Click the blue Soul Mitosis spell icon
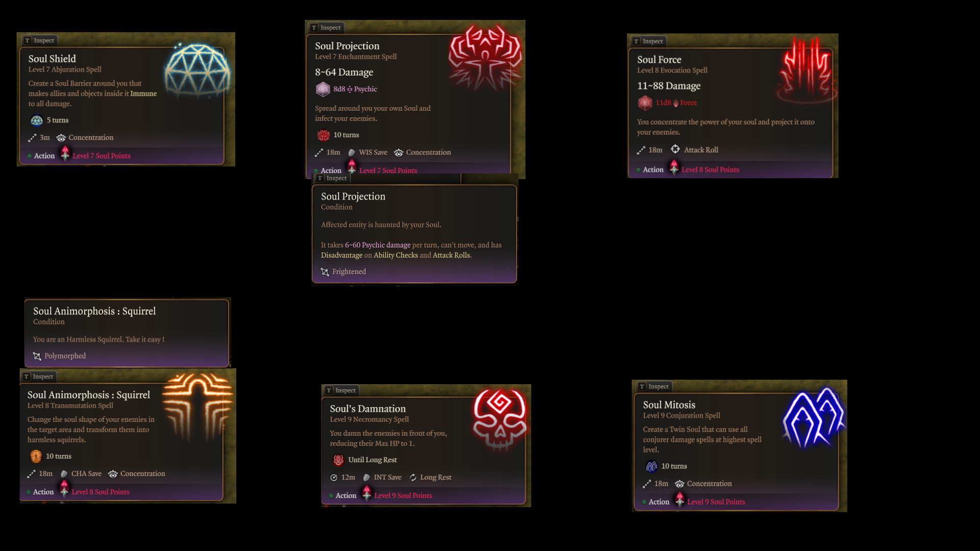This screenshot has height=551, width=980. (814, 417)
